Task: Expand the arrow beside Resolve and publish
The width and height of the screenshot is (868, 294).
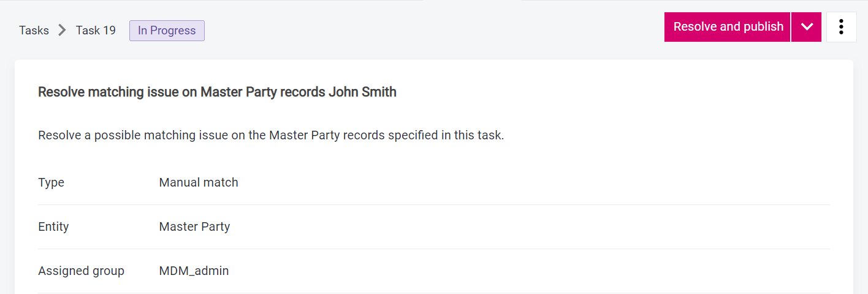Action: [806, 27]
